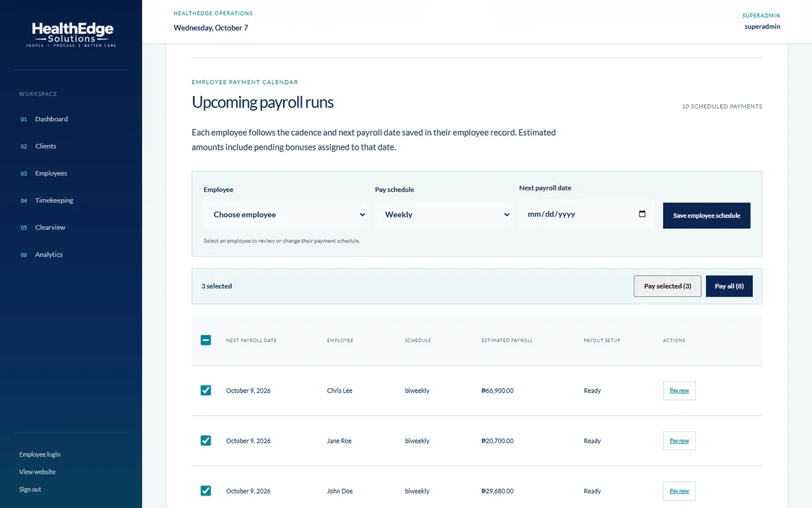
Task: Click Payout Setup column header
Action: click(602, 340)
